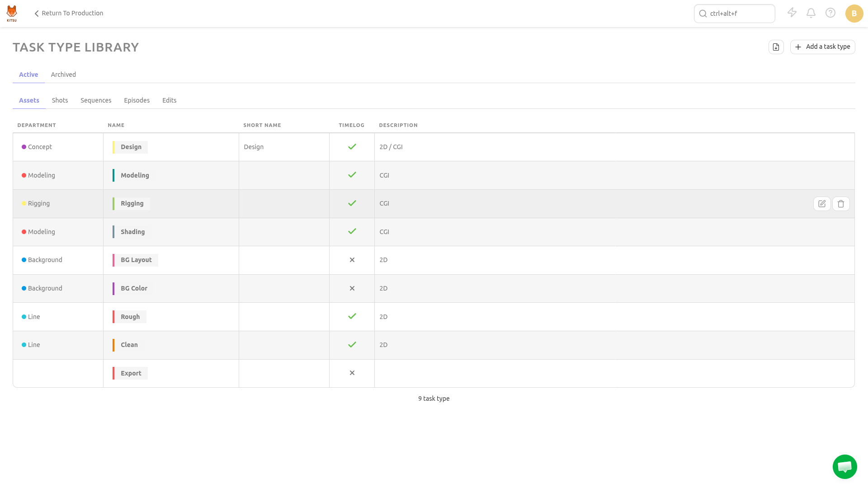The width and height of the screenshot is (868, 488).
Task: Click the import task types file icon
Action: [x=776, y=47]
